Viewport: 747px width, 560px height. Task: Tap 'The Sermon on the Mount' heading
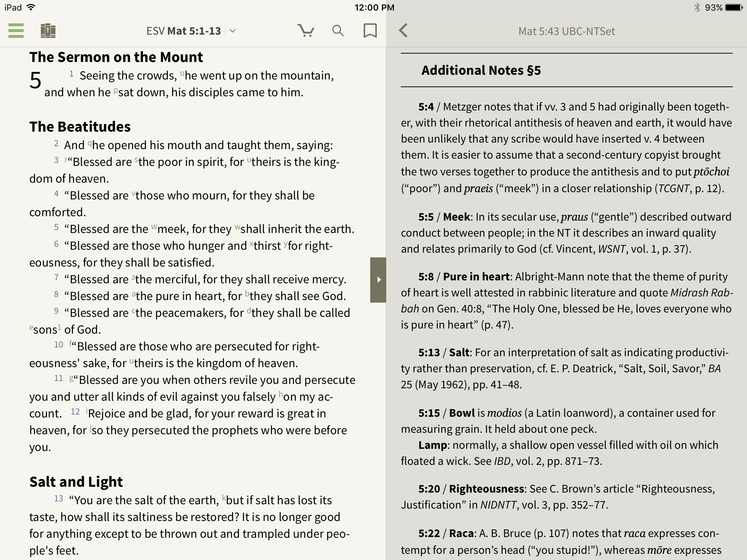pos(116,57)
